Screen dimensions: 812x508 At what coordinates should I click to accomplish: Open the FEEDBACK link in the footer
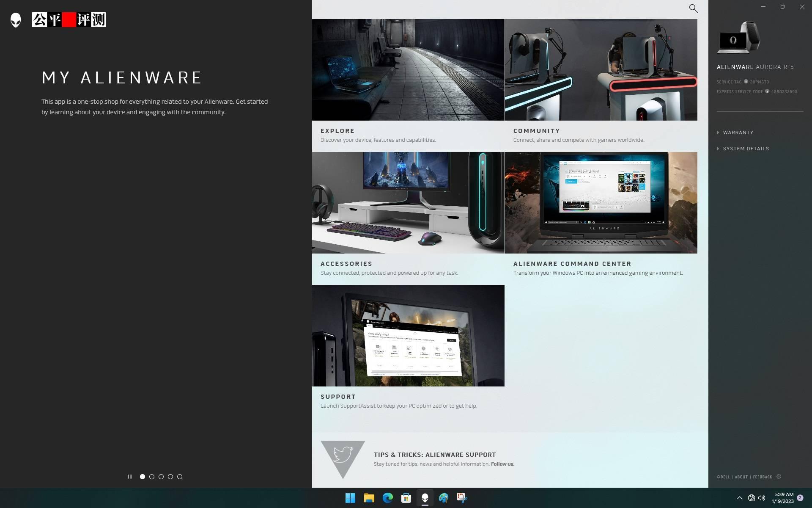(x=763, y=477)
